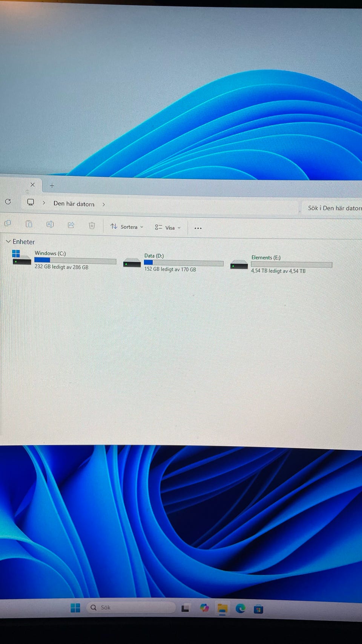Add a new tab with plus button
The image size is (362, 644).
(x=52, y=186)
